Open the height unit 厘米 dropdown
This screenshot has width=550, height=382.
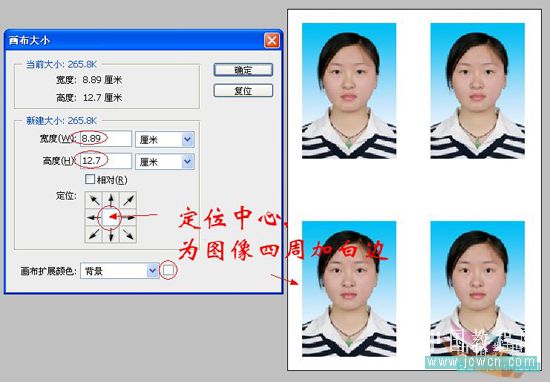pos(165,162)
